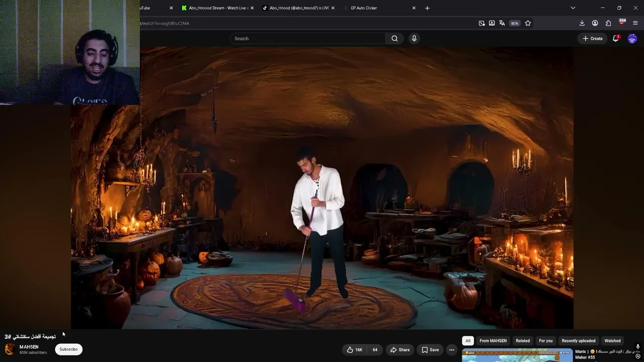Click the Create button on YouTube
Image resolution: width=644 pixels, height=362 pixels.
coord(593,38)
